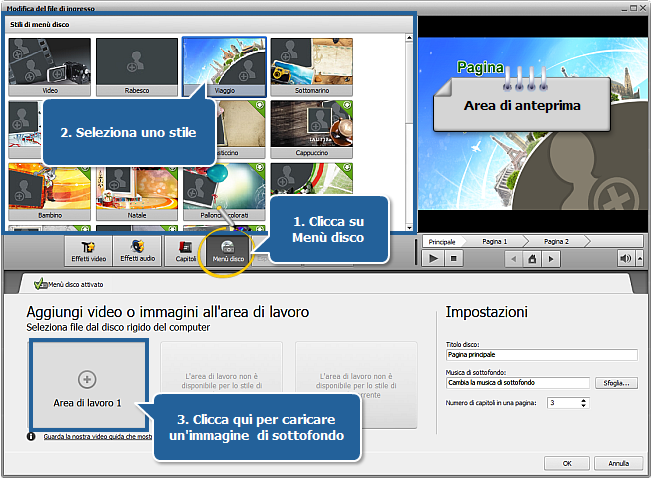This screenshot has height=478, width=651.
Task: Click the speaker volume icon
Action: point(625,259)
